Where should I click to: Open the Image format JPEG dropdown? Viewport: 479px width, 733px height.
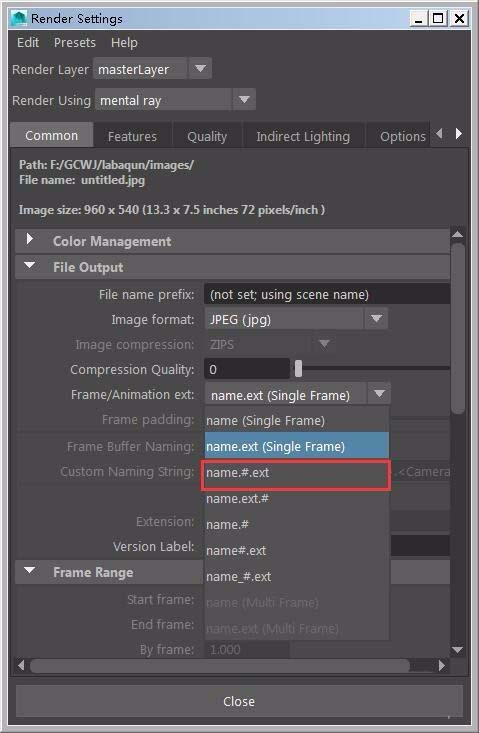296,320
